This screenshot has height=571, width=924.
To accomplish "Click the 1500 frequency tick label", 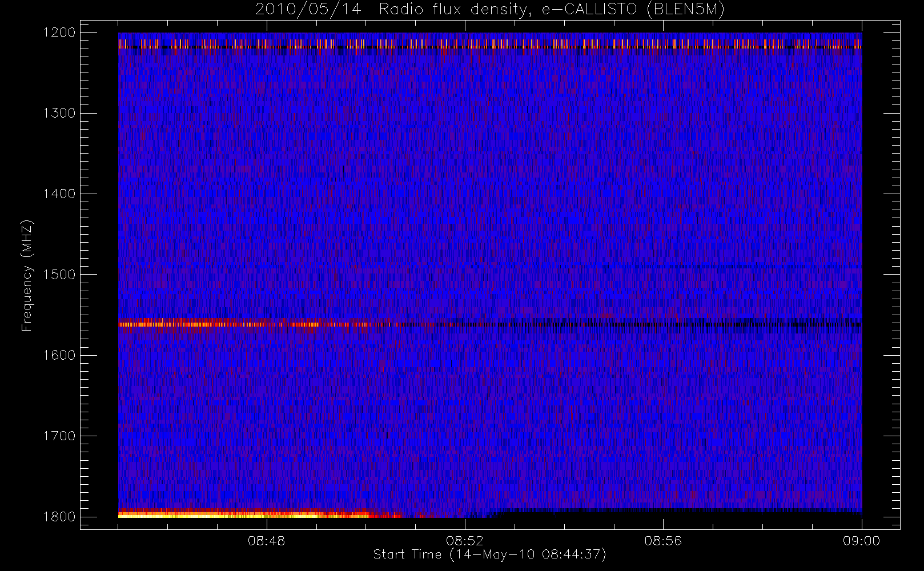I will 59,275.
